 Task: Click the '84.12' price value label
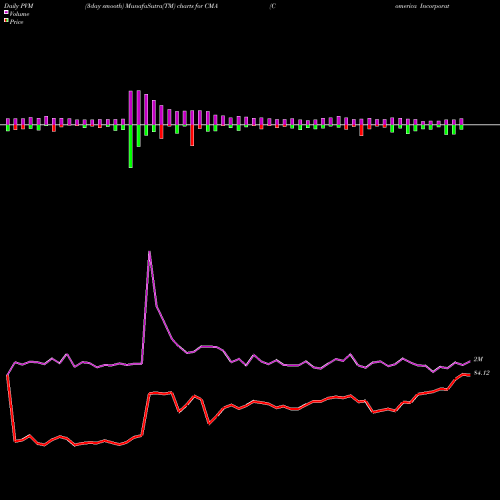pyautogui.click(x=482, y=373)
